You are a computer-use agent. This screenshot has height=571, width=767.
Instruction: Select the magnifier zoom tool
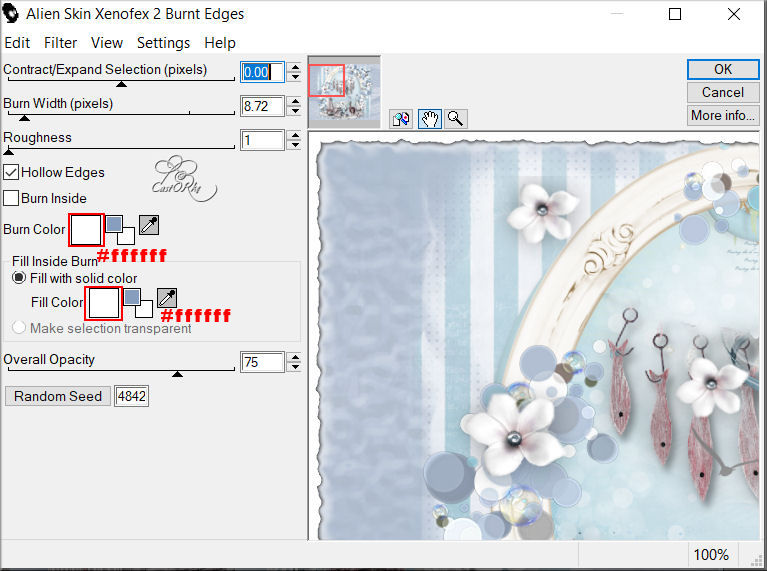[455, 119]
